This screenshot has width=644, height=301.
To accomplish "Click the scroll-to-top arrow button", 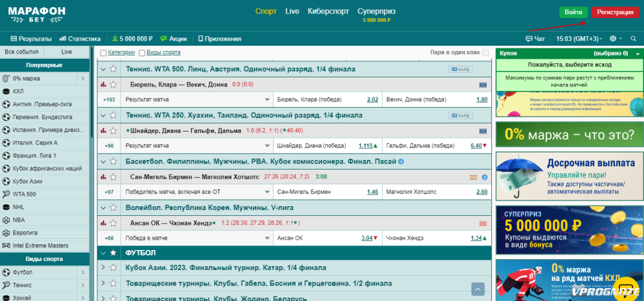I will click(477, 289).
